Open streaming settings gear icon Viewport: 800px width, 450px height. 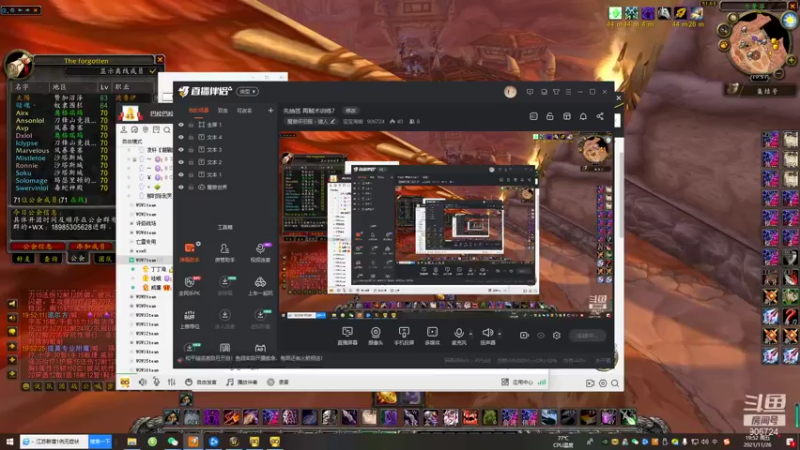pos(557,335)
